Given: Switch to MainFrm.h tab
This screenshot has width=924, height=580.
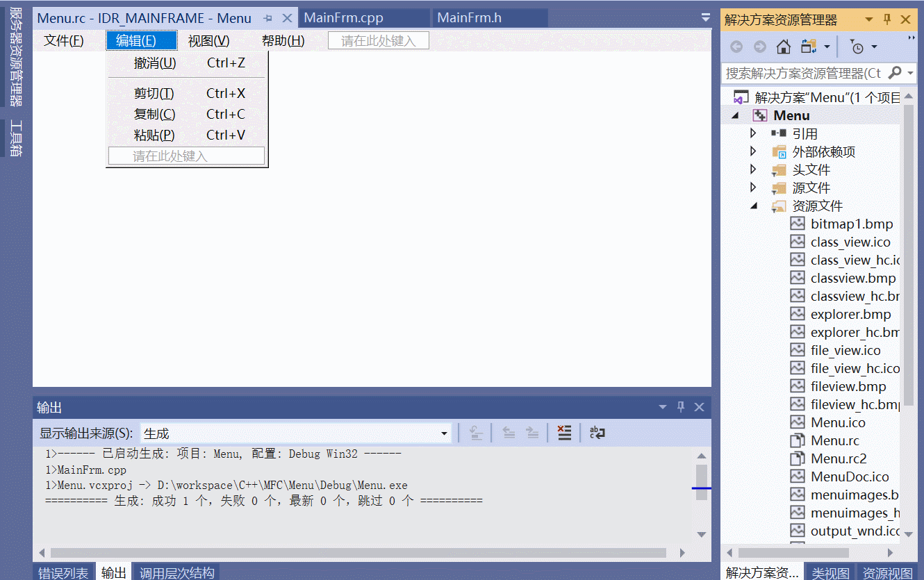Looking at the screenshot, I should coord(490,18).
